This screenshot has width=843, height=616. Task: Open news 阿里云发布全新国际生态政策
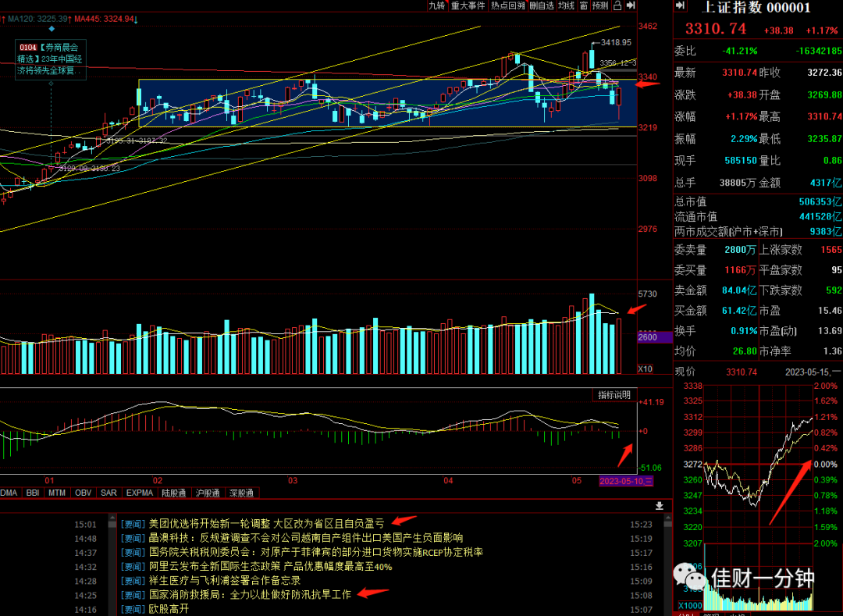click(270, 567)
